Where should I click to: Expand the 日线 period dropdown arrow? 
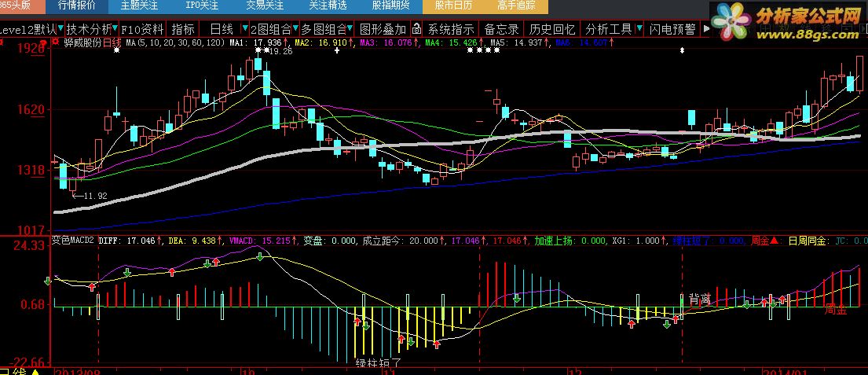click(x=245, y=28)
